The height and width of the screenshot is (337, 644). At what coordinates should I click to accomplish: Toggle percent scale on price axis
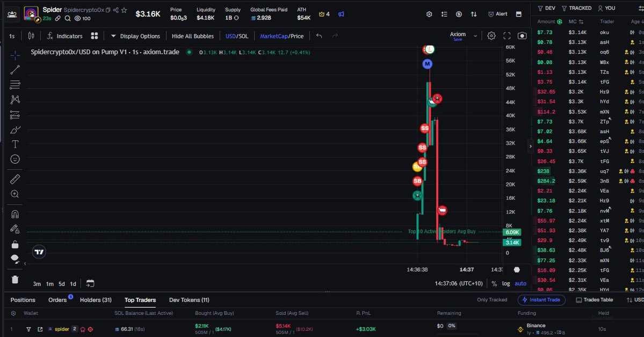pyautogui.click(x=494, y=284)
